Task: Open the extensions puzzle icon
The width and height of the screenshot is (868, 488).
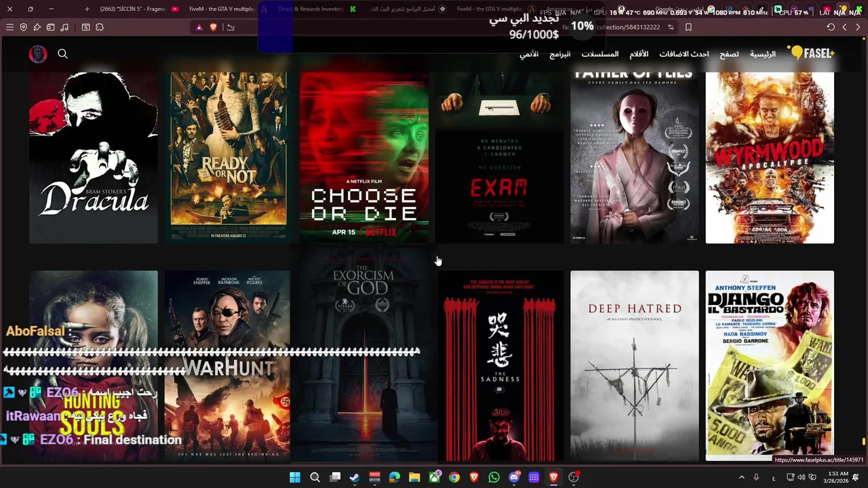Action: 100,27
